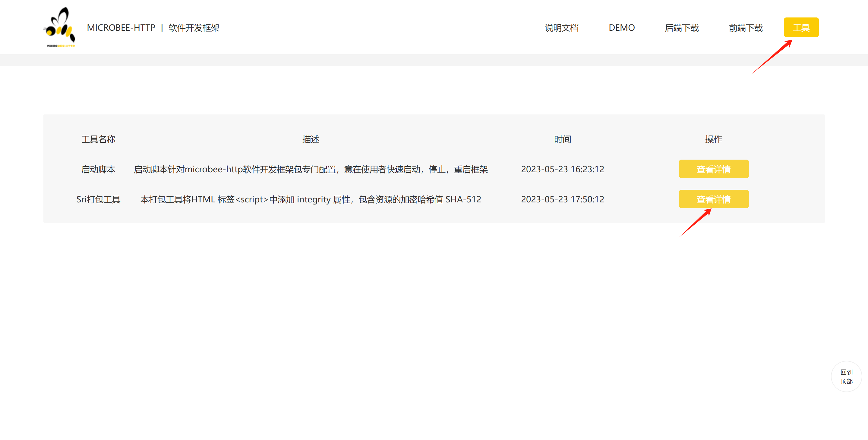868x440 pixels.
Task: Open the 说明文档 menu item
Action: [561, 28]
